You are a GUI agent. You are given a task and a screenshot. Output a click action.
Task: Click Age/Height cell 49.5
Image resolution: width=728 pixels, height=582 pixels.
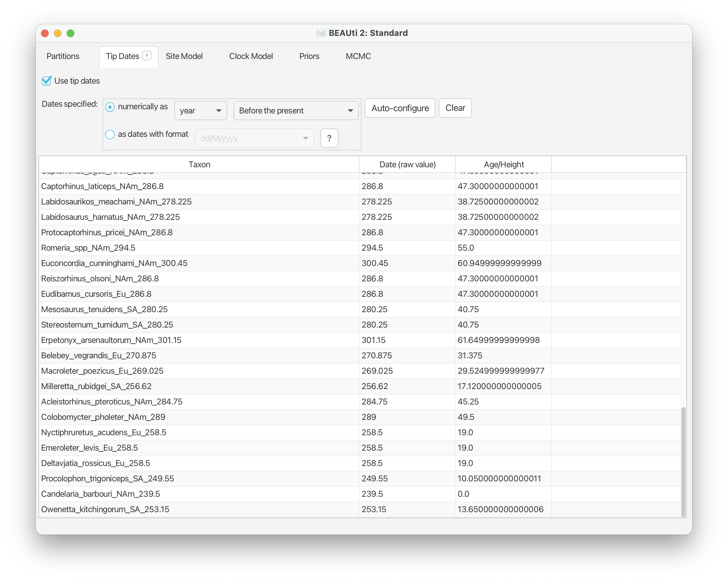click(x=503, y=417)
